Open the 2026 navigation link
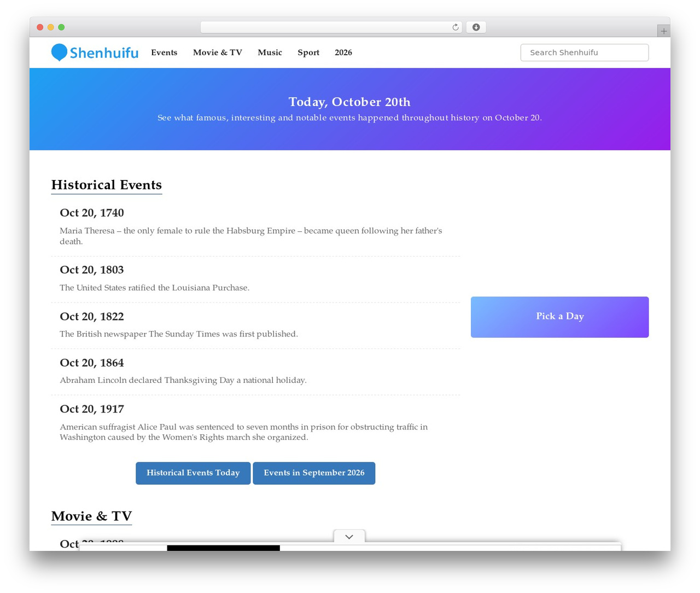 (343, 53)
